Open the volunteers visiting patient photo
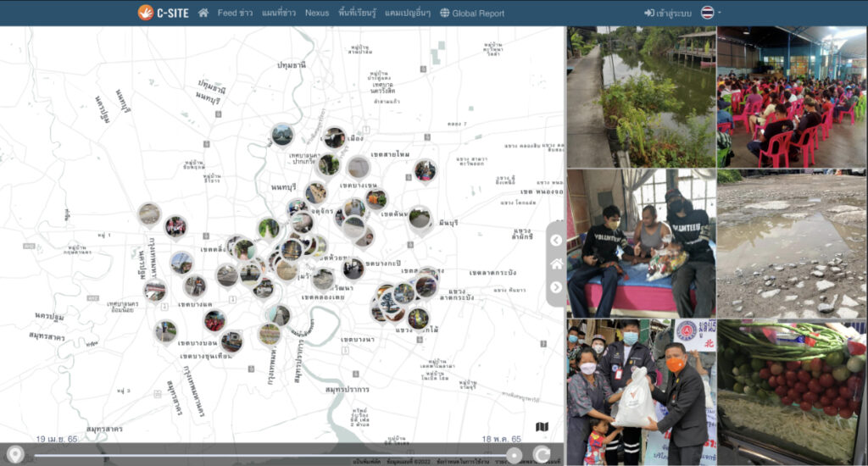 pos(641,243)
